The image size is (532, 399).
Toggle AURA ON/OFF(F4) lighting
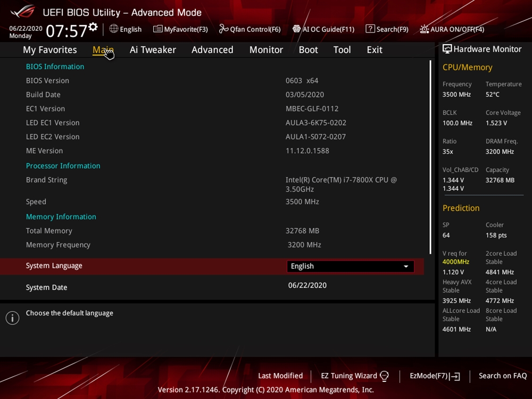point(452,29)
